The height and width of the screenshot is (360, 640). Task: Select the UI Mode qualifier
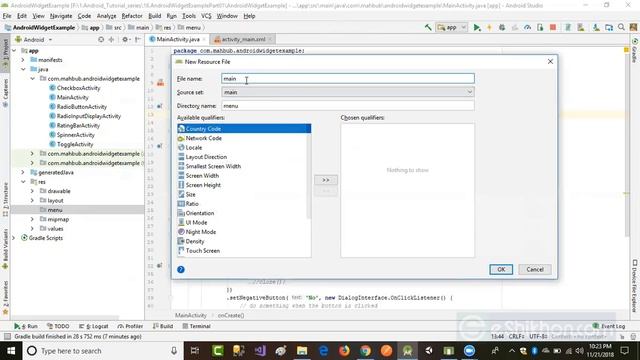[244, 222]
